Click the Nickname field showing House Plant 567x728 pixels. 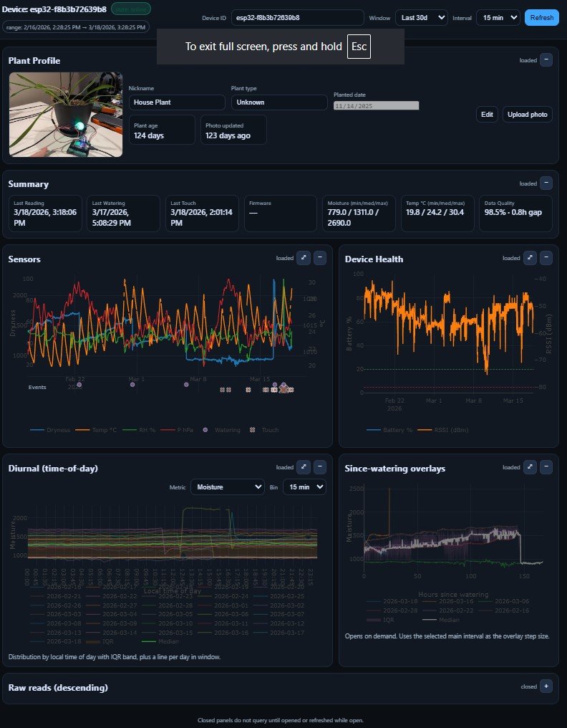[177, 102]
